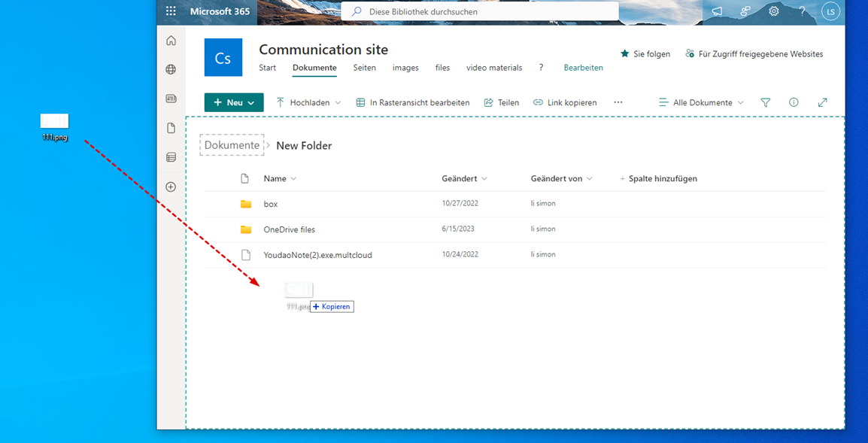Click the more options ellipsis in toolbar

pos(618,102)
